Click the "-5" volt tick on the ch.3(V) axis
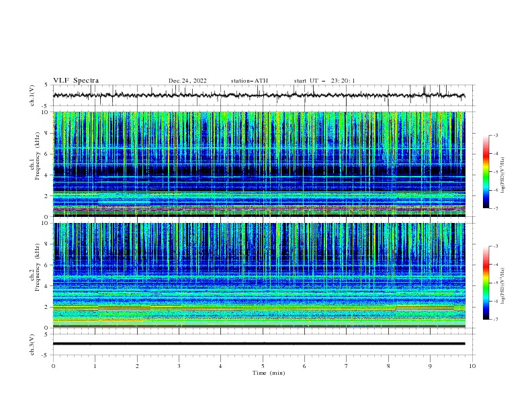Screen dimensions: 532x411 tap(45, 355)
